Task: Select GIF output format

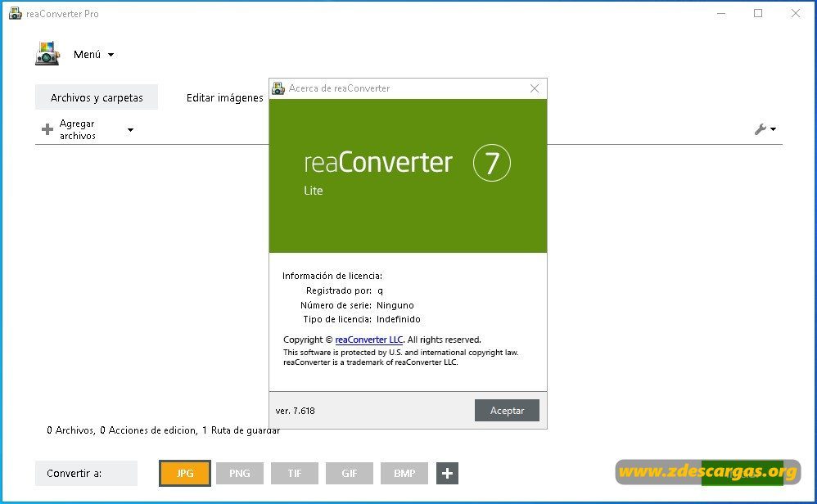Action: click(349, 473)
